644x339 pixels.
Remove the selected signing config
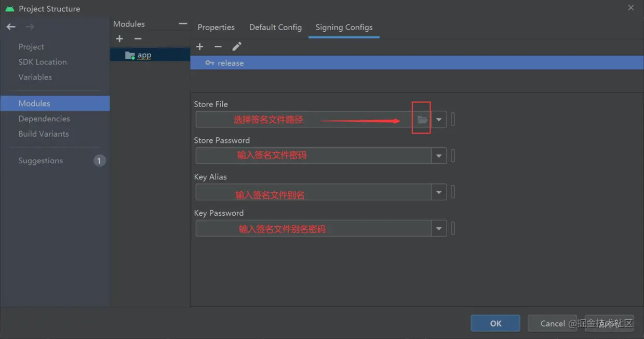coord(218,47)
